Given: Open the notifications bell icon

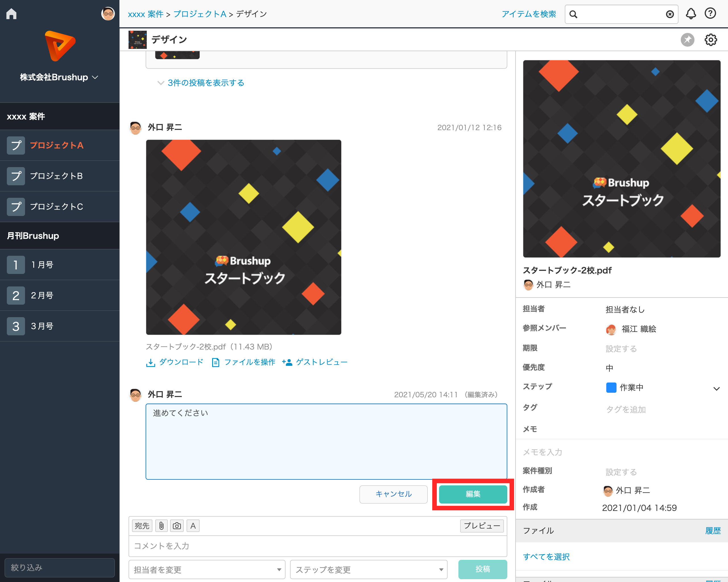Looking at the screenshot, I should point(691,14).
